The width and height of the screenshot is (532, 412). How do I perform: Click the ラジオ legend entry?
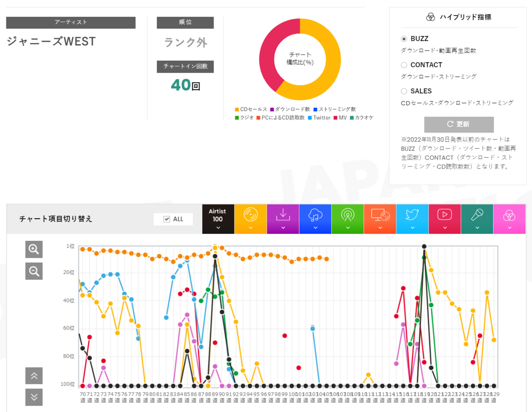click(x=244, y=118)
